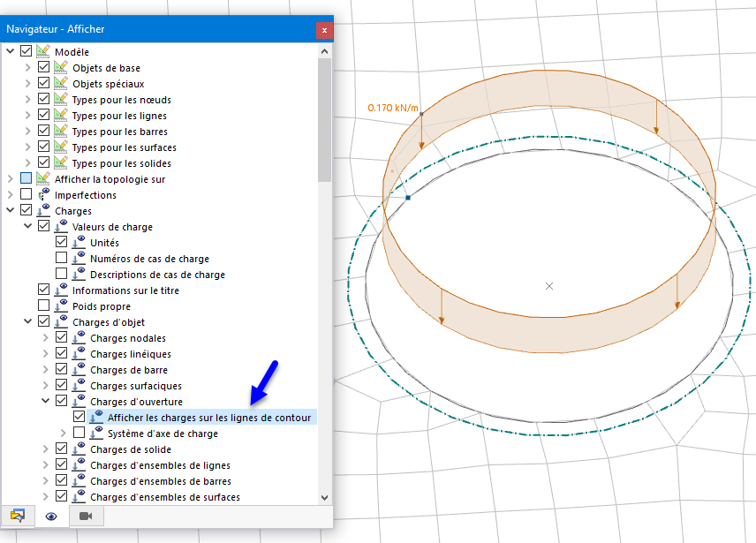Expand the Système d'axe de charge node
The width and height of the screenshot is (756, 543).
(x=64, y=434)
